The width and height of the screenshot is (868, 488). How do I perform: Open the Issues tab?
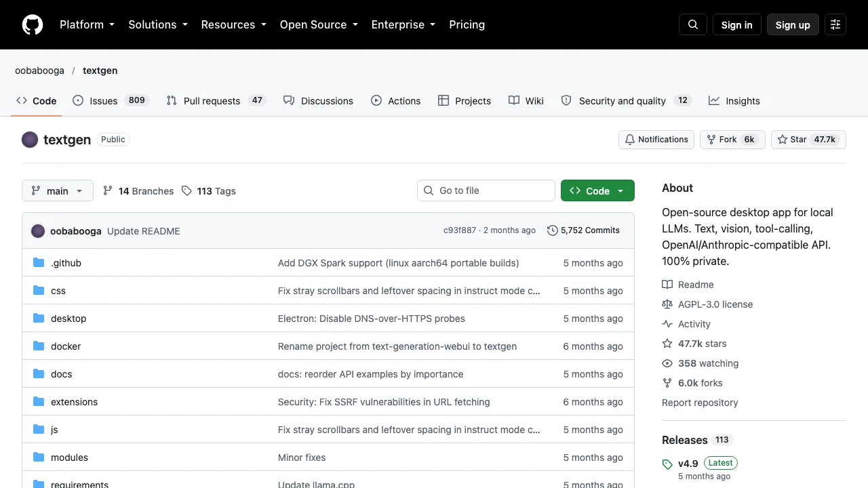110,101
